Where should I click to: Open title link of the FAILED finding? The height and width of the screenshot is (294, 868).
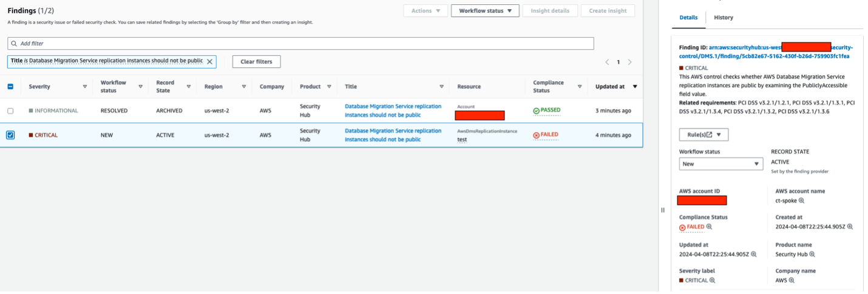coord(393,135)
